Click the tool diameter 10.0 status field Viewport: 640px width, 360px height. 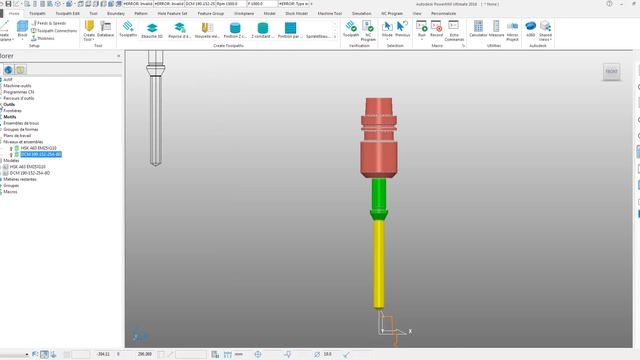327,354
